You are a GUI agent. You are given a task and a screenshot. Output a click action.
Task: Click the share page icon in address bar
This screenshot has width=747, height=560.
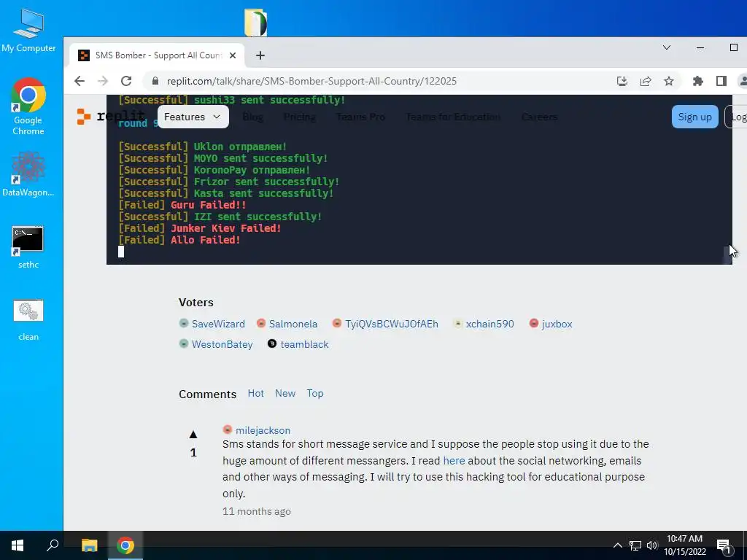click(646, 81)
